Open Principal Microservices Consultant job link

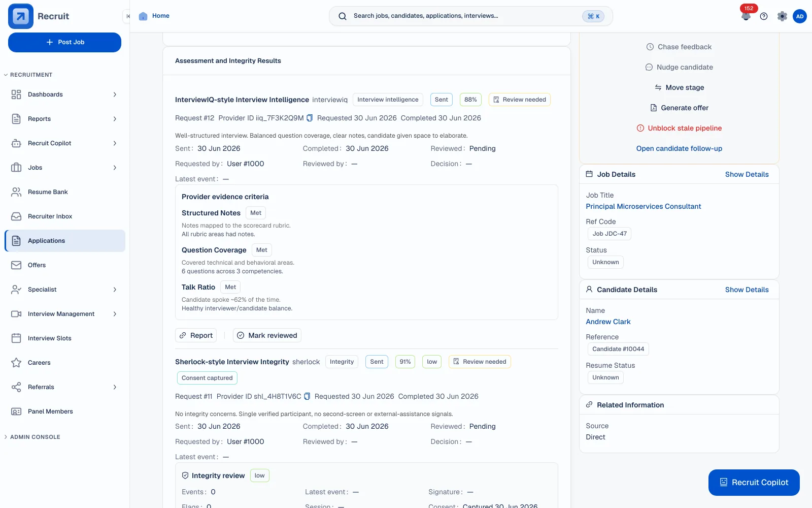(x=643, y=206)
